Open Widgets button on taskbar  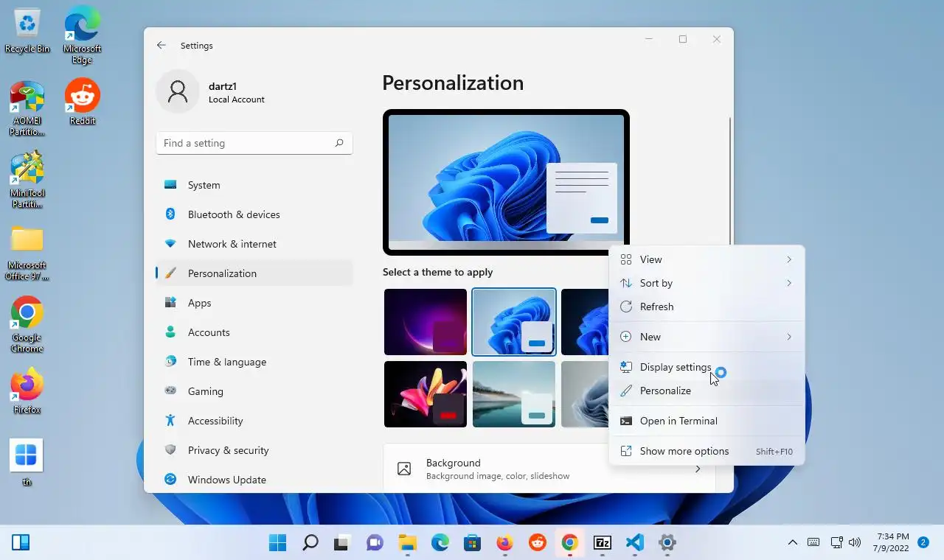(x=21, y=543)
